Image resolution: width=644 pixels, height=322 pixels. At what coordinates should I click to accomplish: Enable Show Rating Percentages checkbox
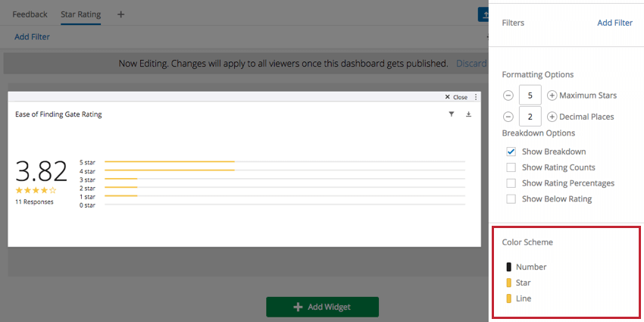pyautogui.click(x=511, y=183)
